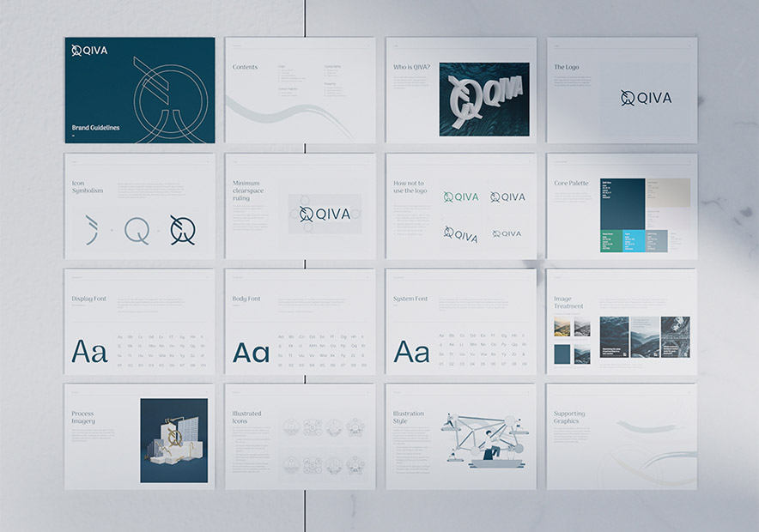759x532 pixels.
Task: Click the QIVA logo on the dark cover page
Action: (x=89, y=51)
